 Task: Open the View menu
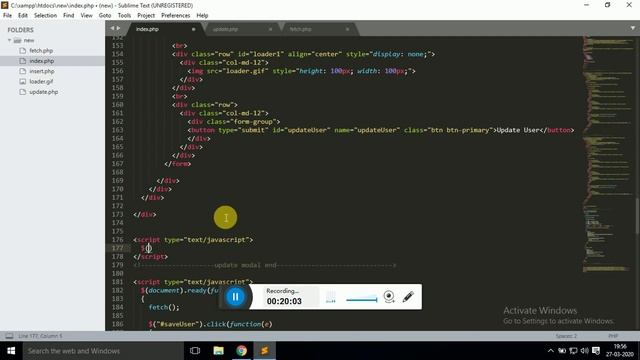pos(86,16)
